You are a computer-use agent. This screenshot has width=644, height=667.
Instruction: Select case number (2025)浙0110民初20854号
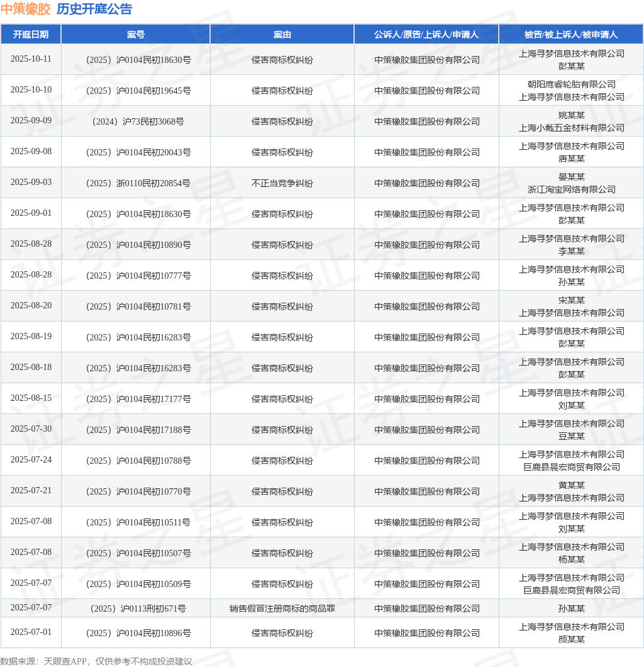pyautogui.click(x=138, y=183)
